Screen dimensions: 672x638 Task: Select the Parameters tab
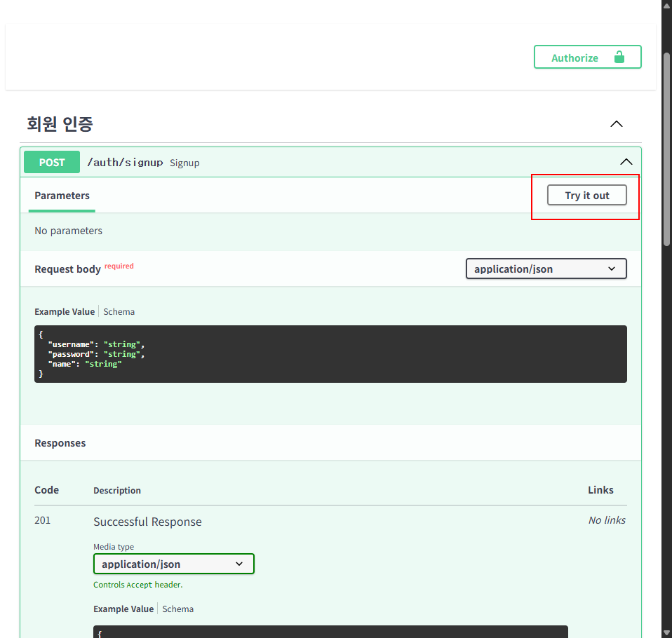click(62, 196)
